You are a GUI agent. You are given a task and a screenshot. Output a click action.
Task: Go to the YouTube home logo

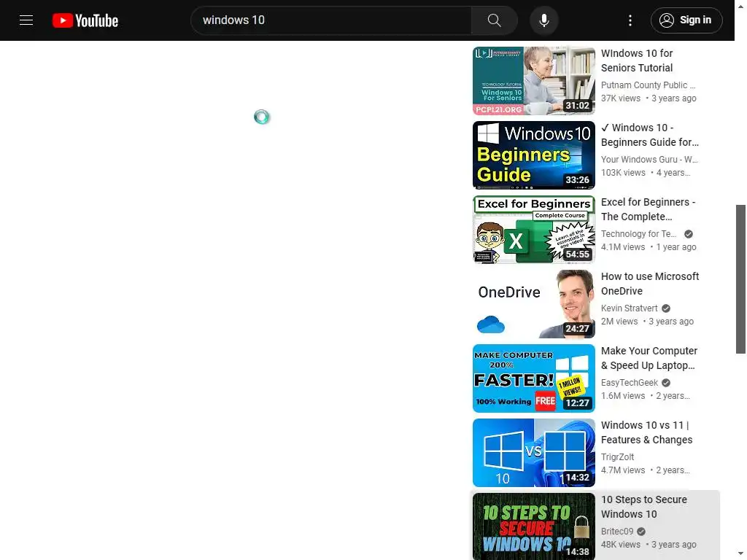(85, 20)
